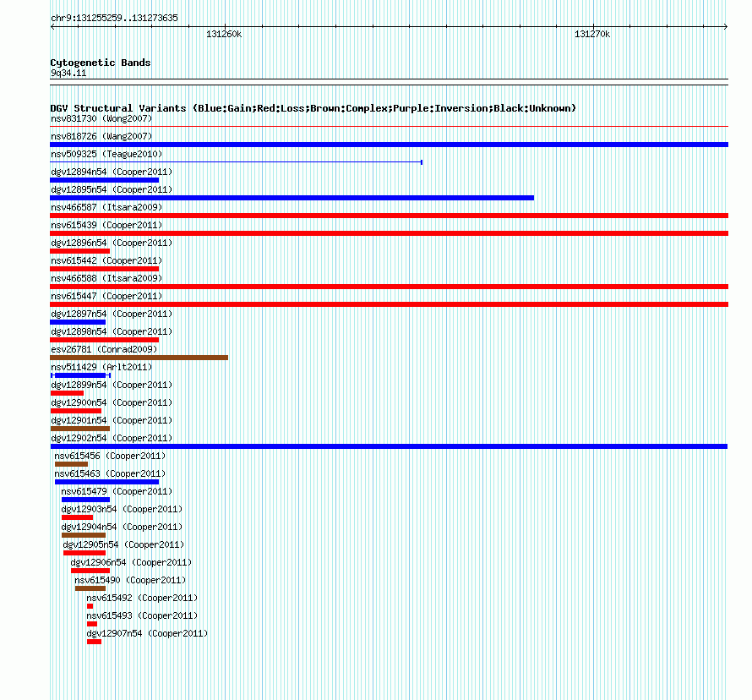This screenshot has height=700, width=752.
Task: Click the 131260k ruler label
Action: 224,34
